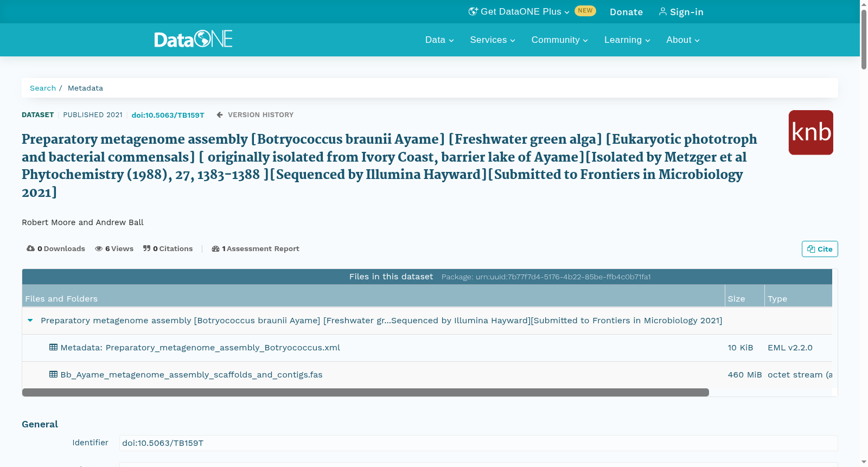Image resolution: width=868 pixels, height=467 pixels.
Task: Click the Cite button
Action: point(820,249)
